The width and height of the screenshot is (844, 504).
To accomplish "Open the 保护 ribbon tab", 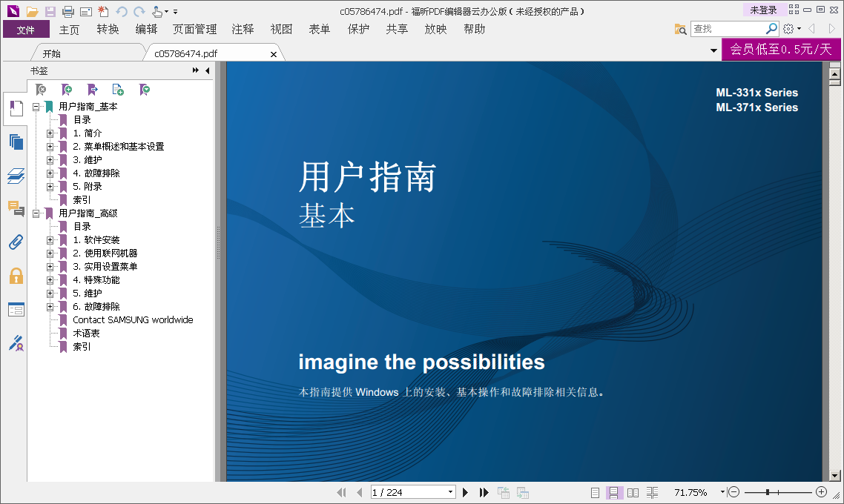I will [358, 30].
